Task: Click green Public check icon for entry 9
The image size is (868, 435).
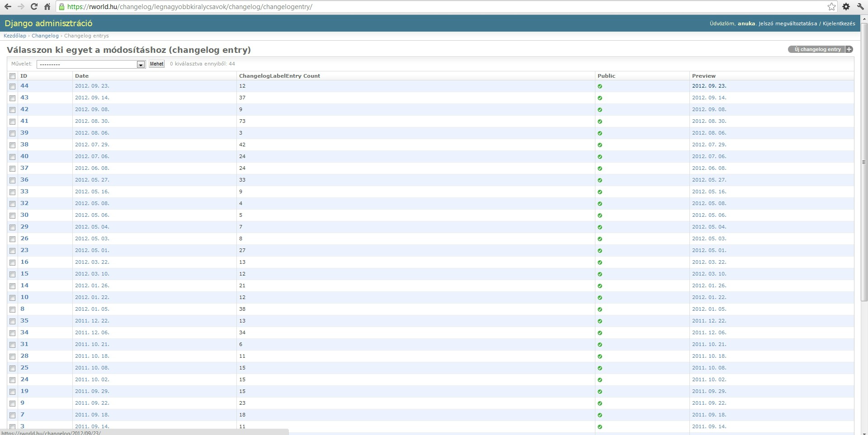Action: (600, 403)
